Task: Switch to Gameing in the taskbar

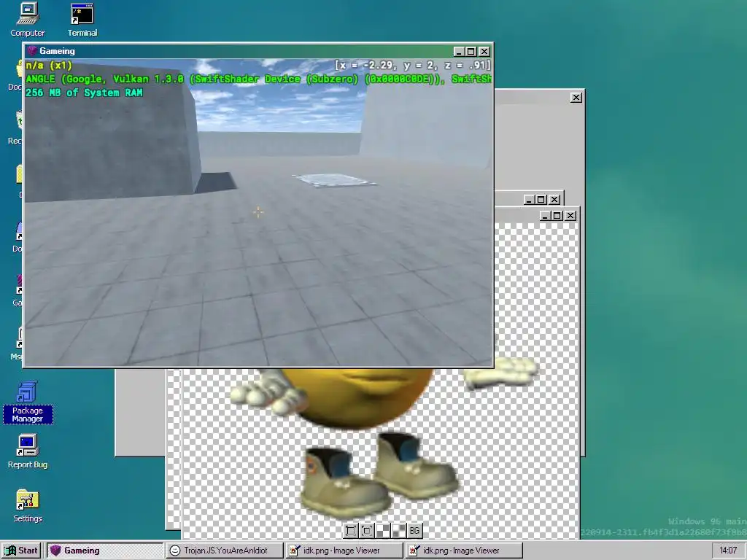Action: [104, 551]
